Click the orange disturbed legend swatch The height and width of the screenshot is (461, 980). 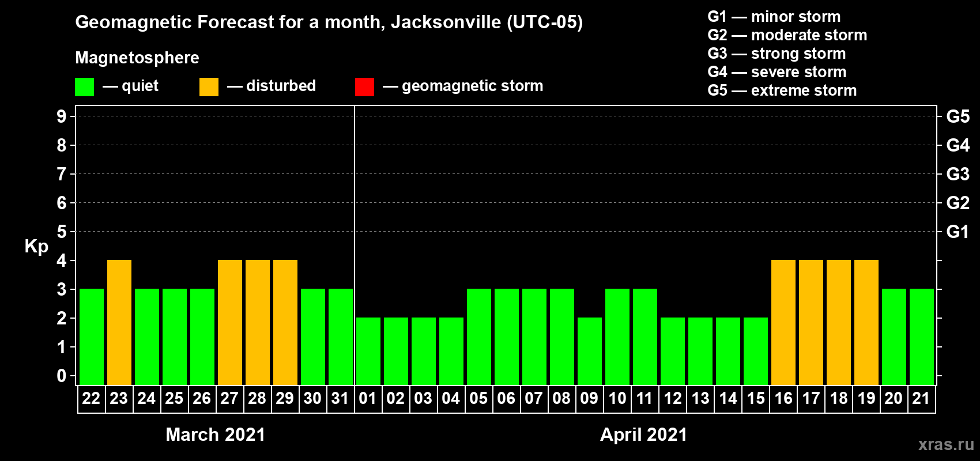(209, 87)
